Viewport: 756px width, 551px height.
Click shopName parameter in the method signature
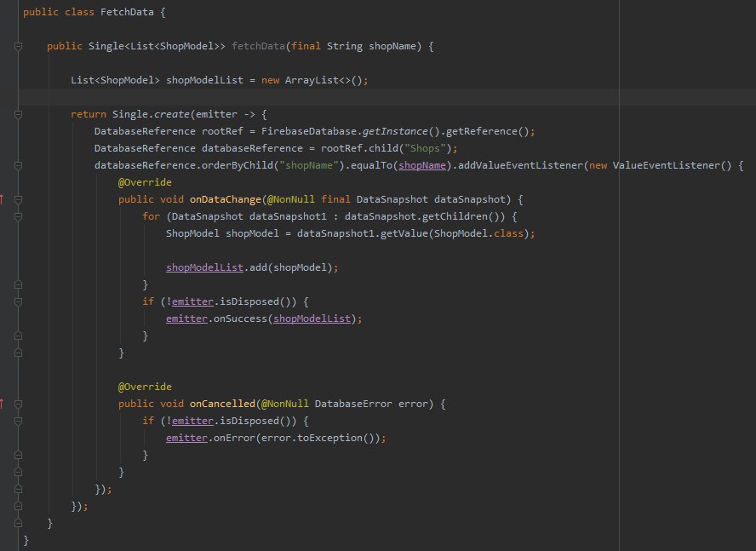[x=392, y=46]
